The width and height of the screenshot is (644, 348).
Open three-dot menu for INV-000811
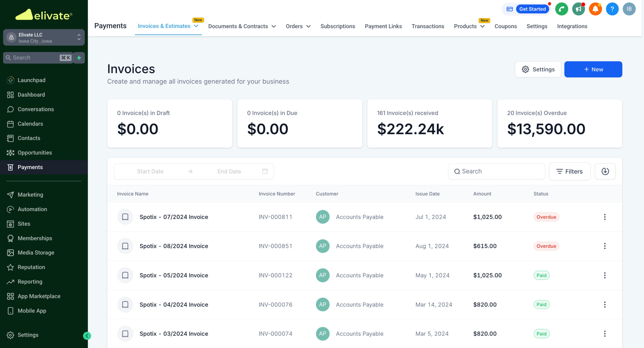605,217
